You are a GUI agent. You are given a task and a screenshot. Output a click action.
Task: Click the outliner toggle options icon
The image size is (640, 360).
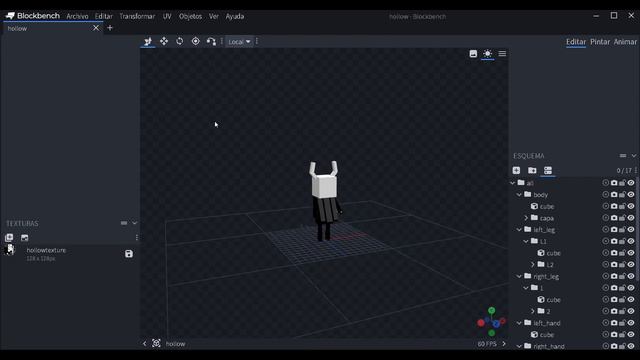click(548, 170)
